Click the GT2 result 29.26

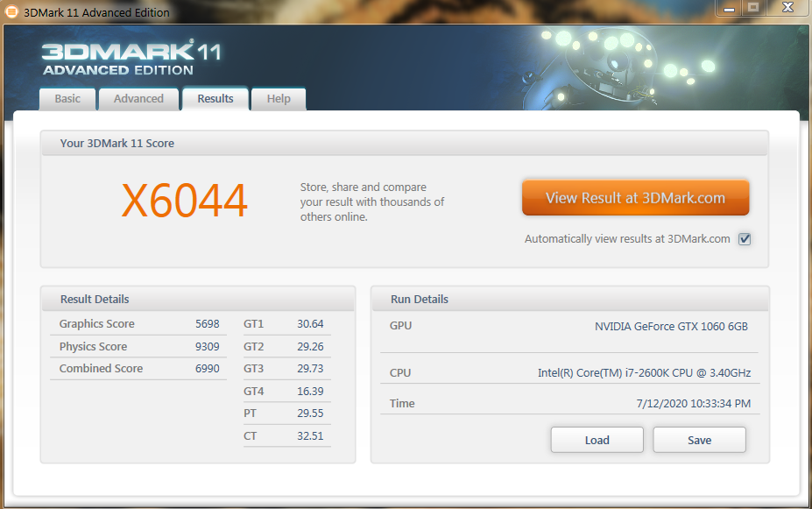click(x=310, y=347)
